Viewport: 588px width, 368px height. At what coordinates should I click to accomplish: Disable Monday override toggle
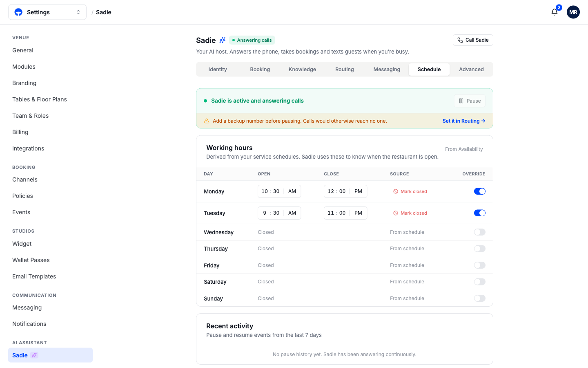click(x=480, y=191)
